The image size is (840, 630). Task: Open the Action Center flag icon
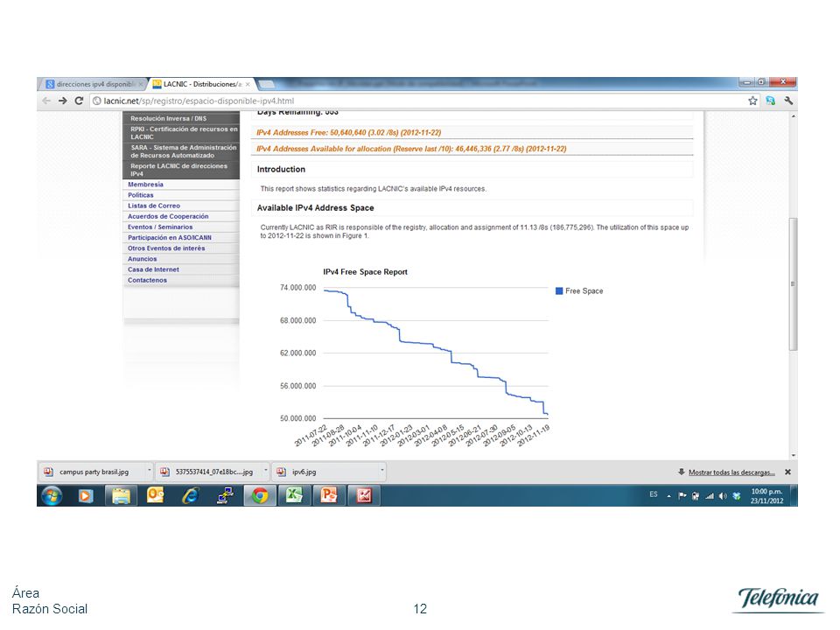pyautogui.click(x=682, y=496)
